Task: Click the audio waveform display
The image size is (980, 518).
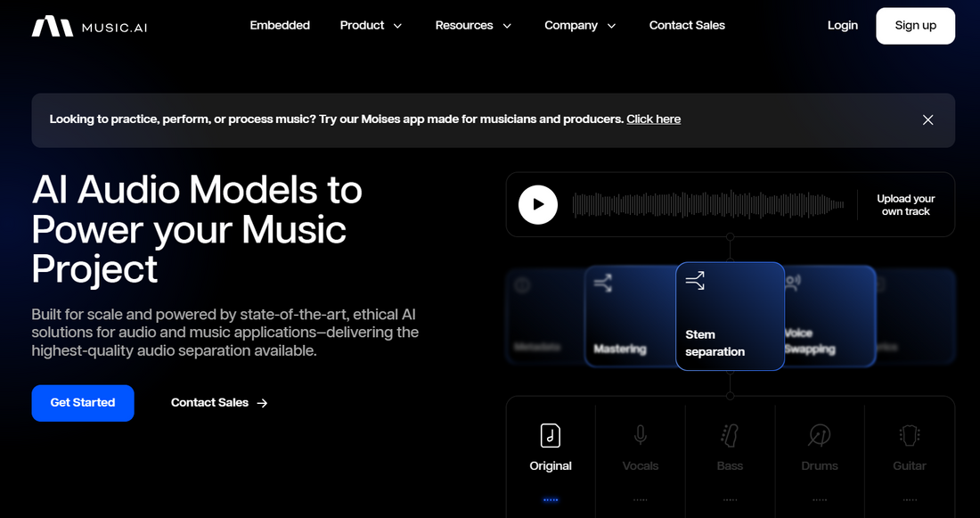Action: point(707,205)
